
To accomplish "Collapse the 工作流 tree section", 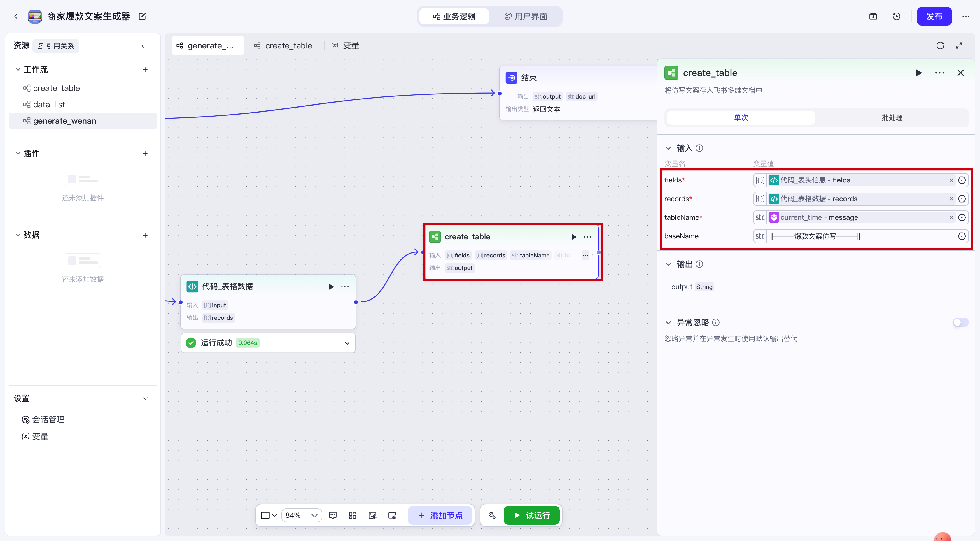I will point(18,70).
